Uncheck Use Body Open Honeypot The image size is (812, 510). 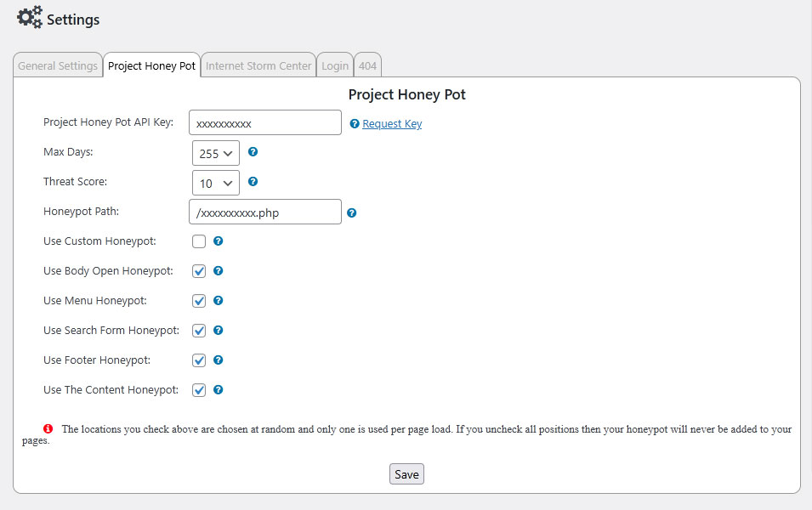(197, 271)
